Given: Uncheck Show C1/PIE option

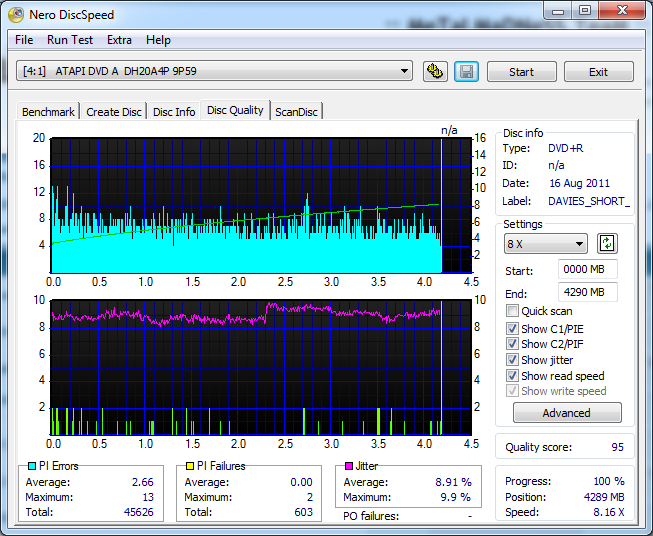Looking at the screenshot, I should pyautogui.click(x=513, y=328).
